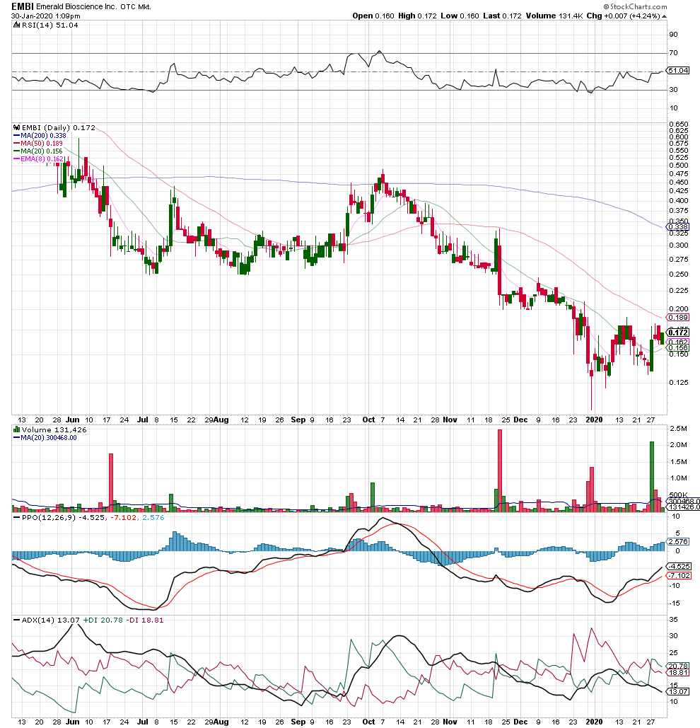Click the 51.04 RSI value tag

coord(678,71)
